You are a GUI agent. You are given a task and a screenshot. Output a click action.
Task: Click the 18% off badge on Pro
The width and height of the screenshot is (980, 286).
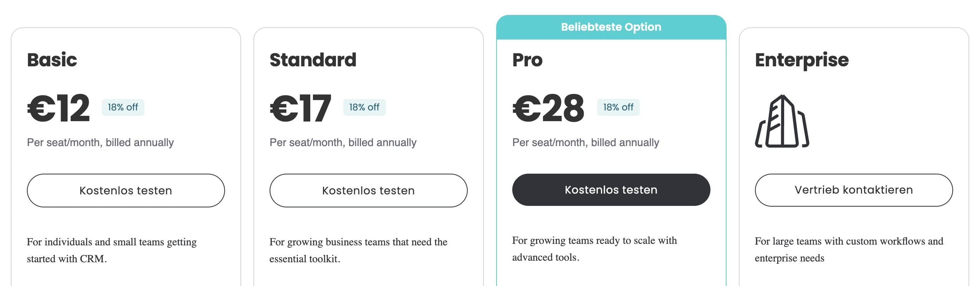pyautogui.click(x=618, y=107)
